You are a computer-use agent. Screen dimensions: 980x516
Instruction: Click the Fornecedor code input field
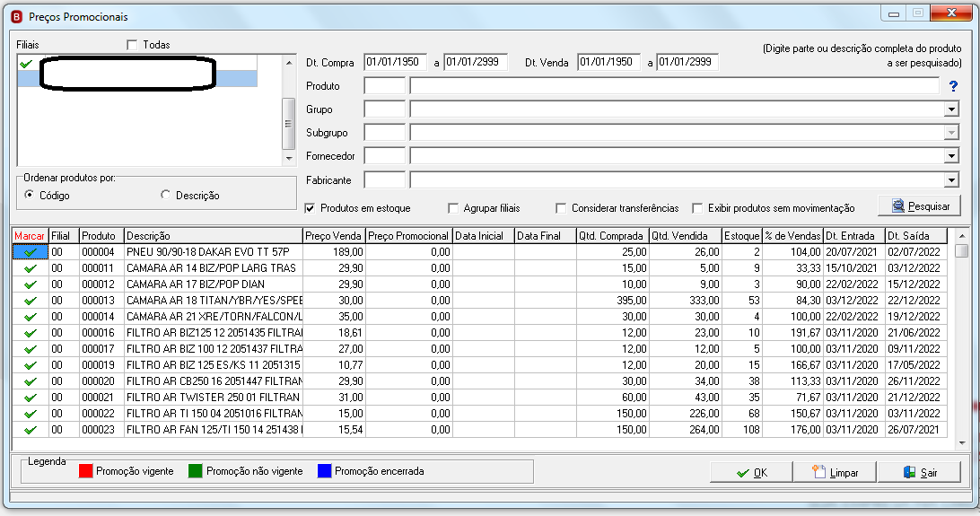coord(384,156)
